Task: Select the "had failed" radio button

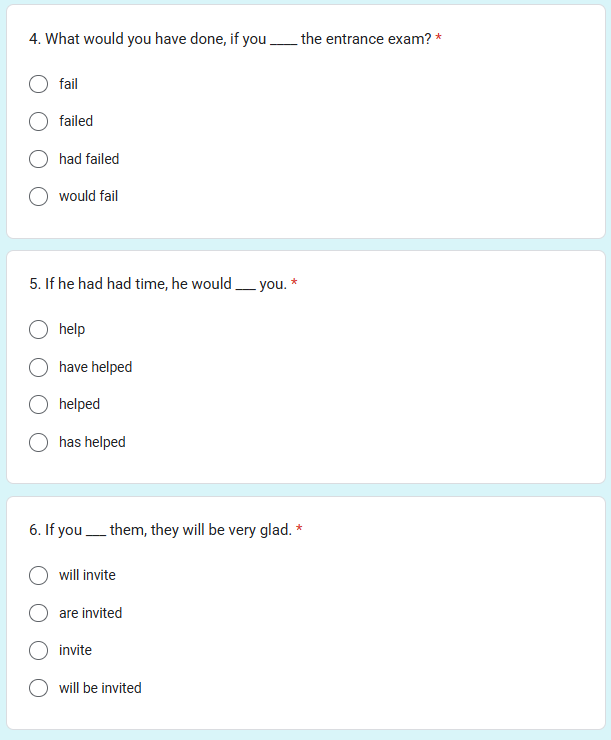Action: 38,159
